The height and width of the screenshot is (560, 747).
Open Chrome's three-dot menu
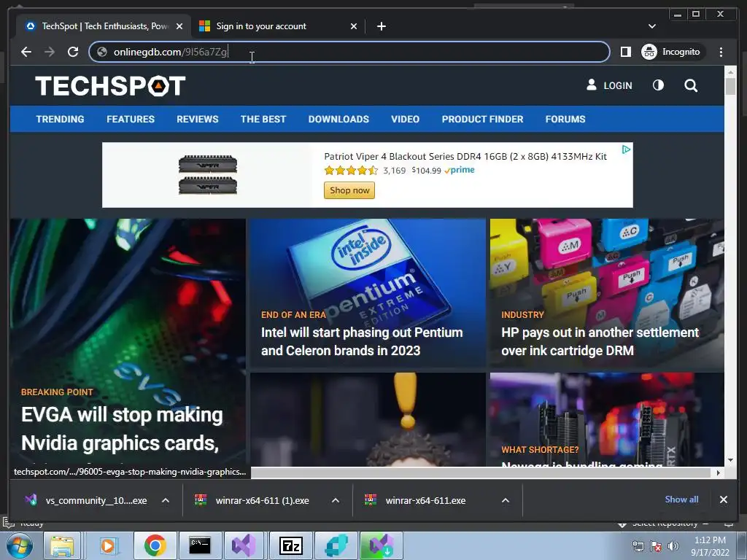tap(721, 52)
